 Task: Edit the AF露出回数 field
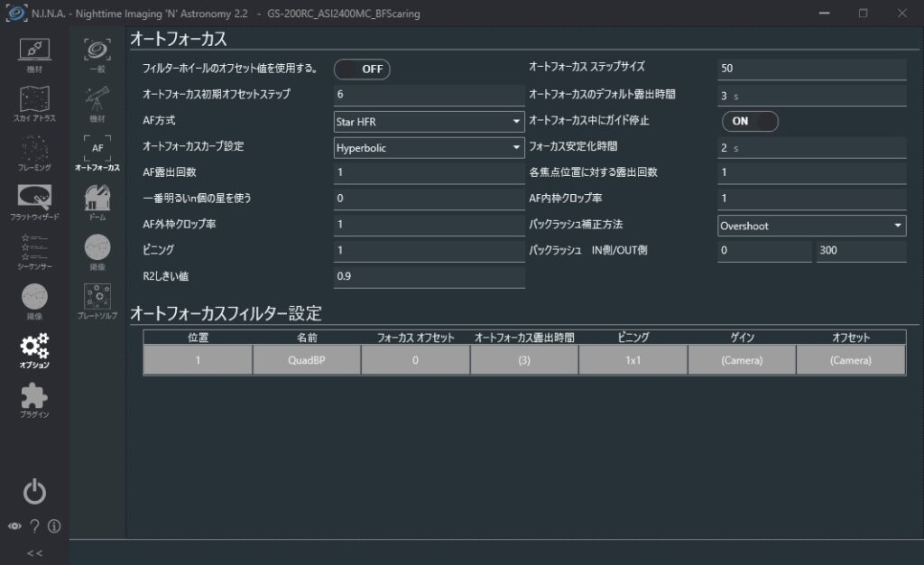[429, 172]
